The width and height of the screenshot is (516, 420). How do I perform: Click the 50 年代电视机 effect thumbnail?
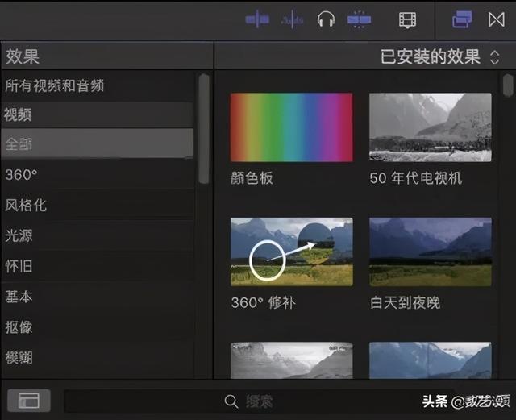pos(430,127)
